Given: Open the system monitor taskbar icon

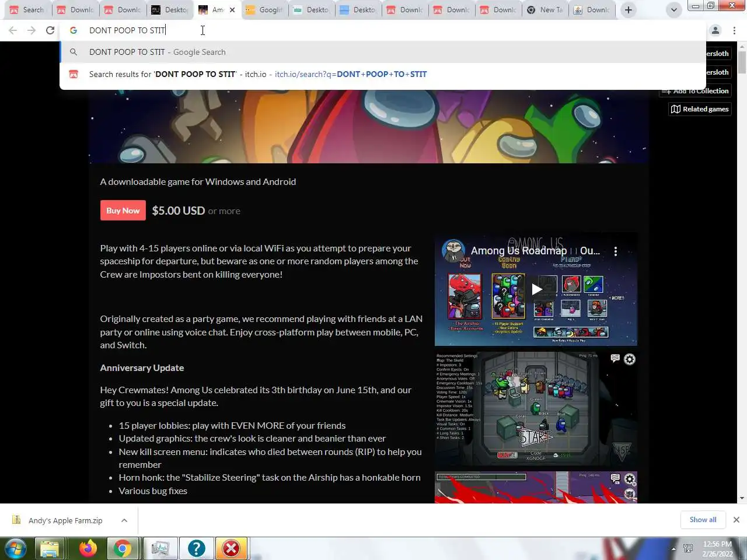Looking at the screenshot, I should [x=159, y=548].
